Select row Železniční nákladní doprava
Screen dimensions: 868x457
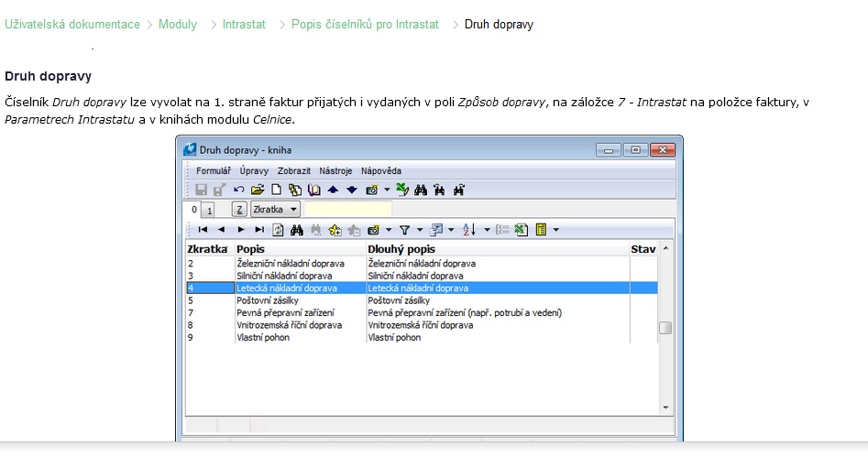tap(422, 264)
